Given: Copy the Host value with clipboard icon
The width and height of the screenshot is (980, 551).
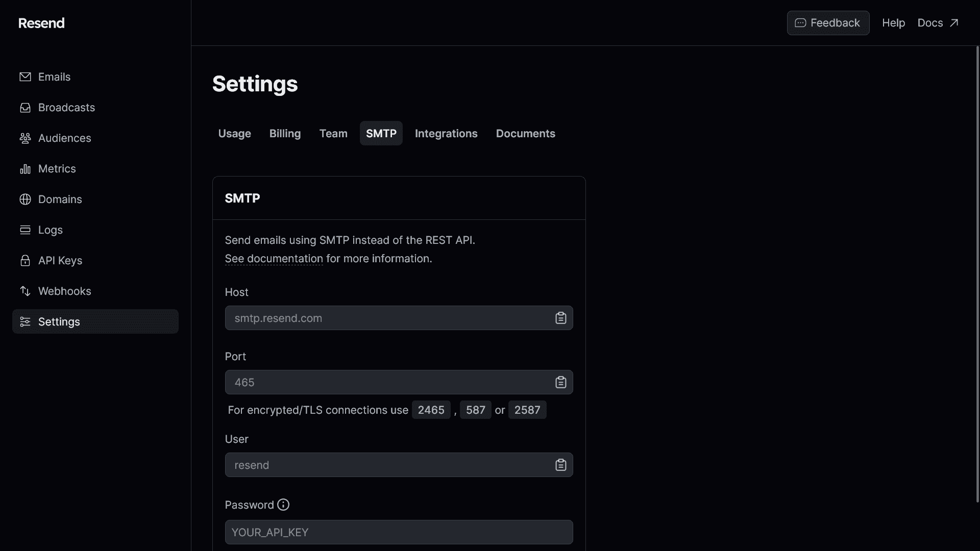Looking at the screenshot, I should click(x=560, y=318).
